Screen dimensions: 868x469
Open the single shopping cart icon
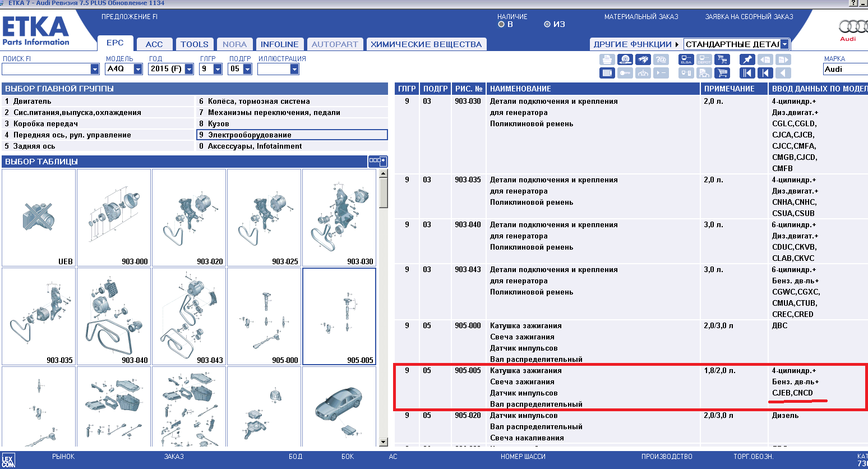pyautogui.click(x=722, y=73)
